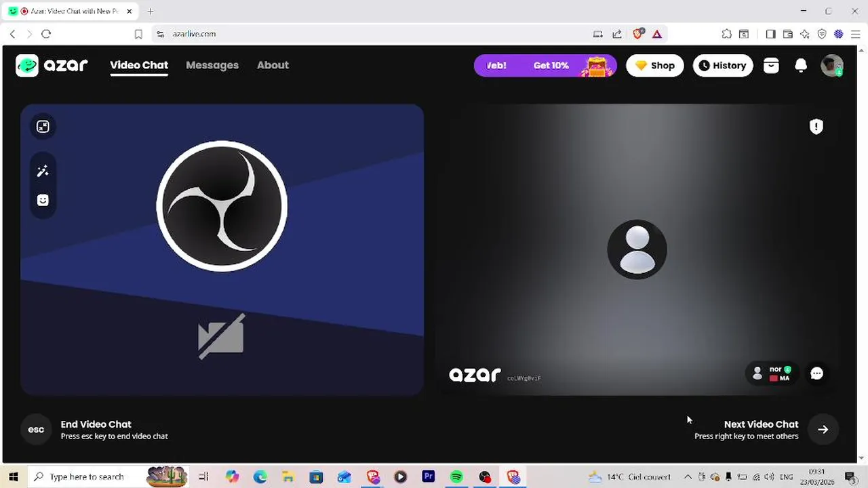Open the smiley face filter tool

[43, 200]
